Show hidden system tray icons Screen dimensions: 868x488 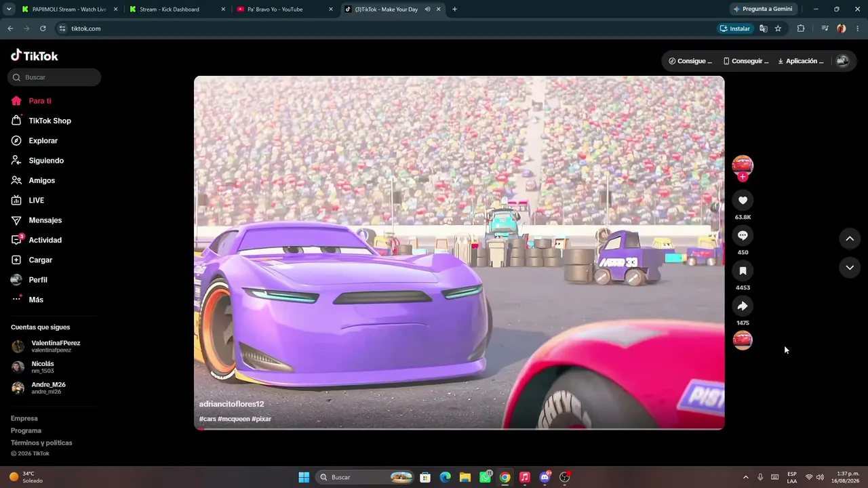click(746, 477)
